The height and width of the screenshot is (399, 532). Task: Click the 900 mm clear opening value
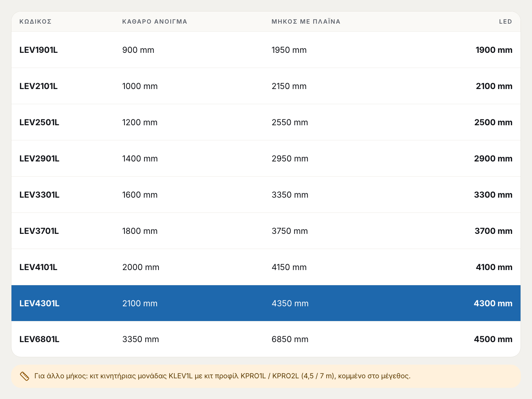point(138,50)
